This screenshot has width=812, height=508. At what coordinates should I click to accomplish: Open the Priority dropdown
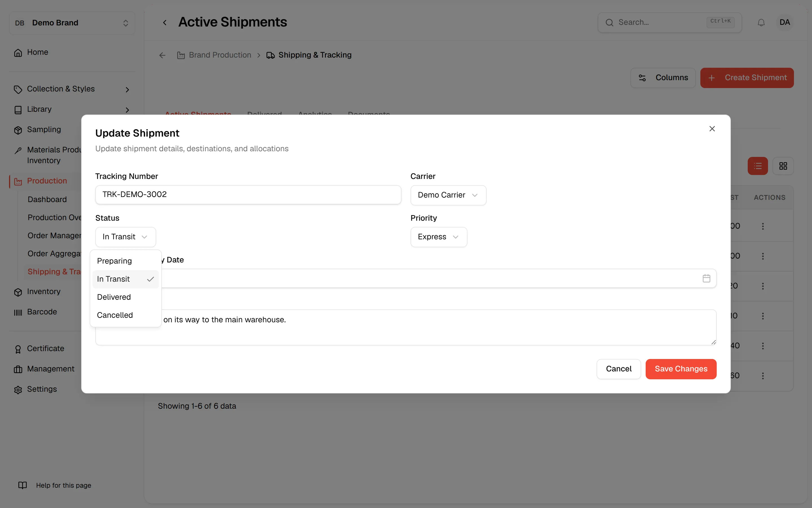coord(439,237)
